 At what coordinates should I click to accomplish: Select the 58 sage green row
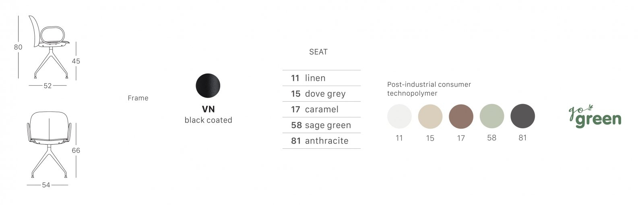(x=322, y=125)
